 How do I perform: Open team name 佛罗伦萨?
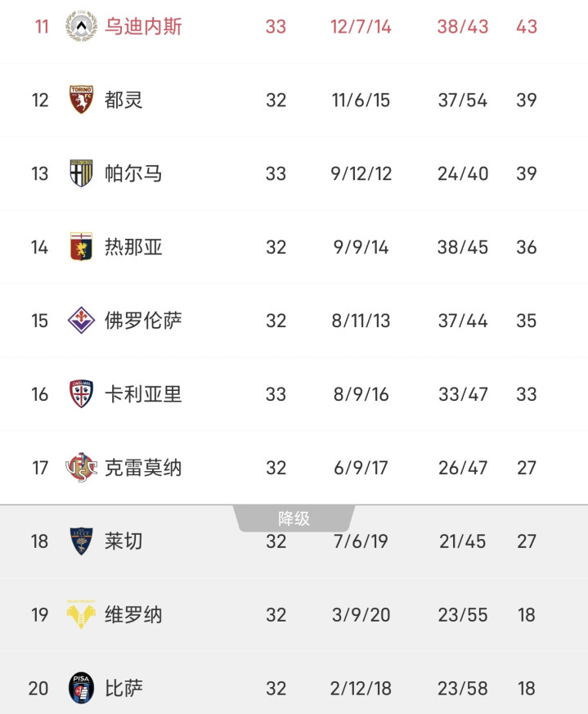point(143,321)
